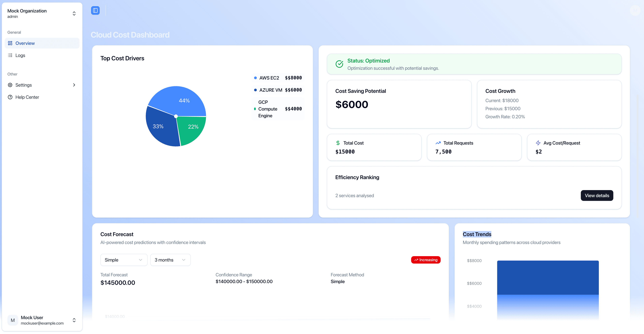Image resolution: width=644 pixels, height=334 pixels.
Task: Open the 3 months duration dropdown
Action: tap(170, 260)
